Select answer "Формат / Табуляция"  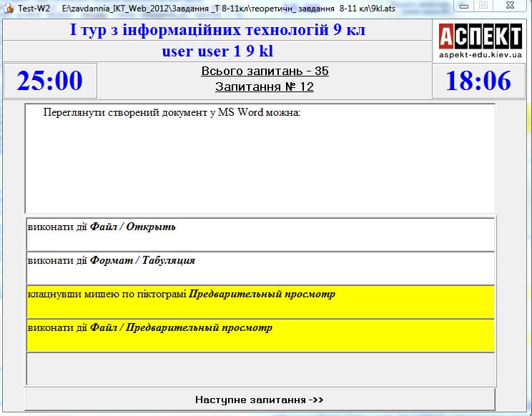pos(260,268)
